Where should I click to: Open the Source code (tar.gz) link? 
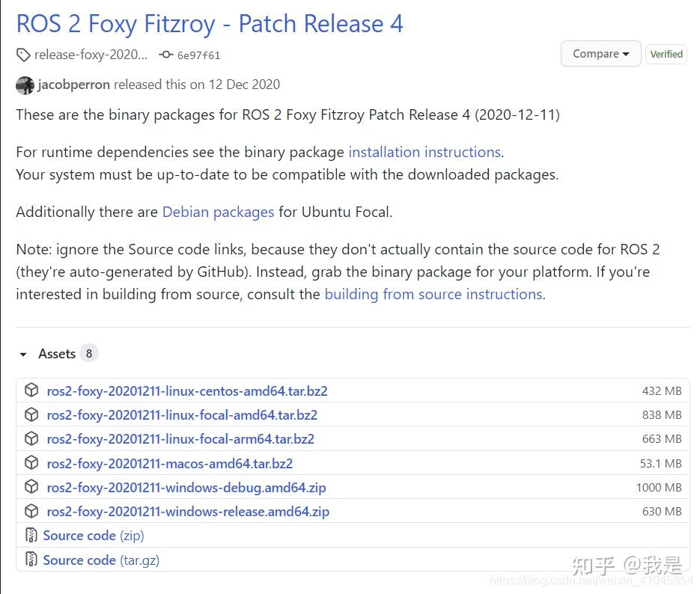(x=100, y=560)
